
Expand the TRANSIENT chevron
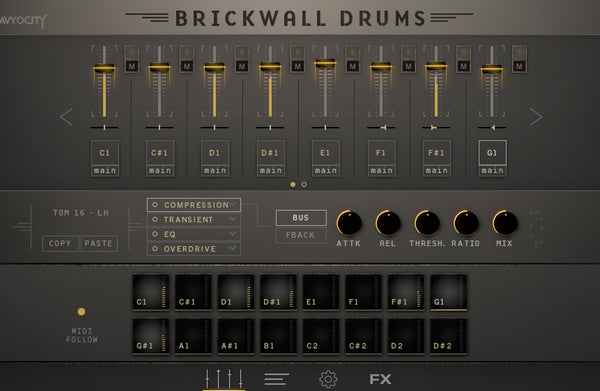tap(233, 219)
